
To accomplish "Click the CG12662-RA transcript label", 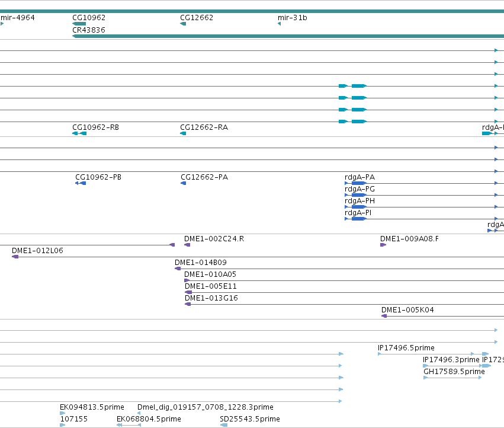I will pyautogui.click(x=204, y=127).
